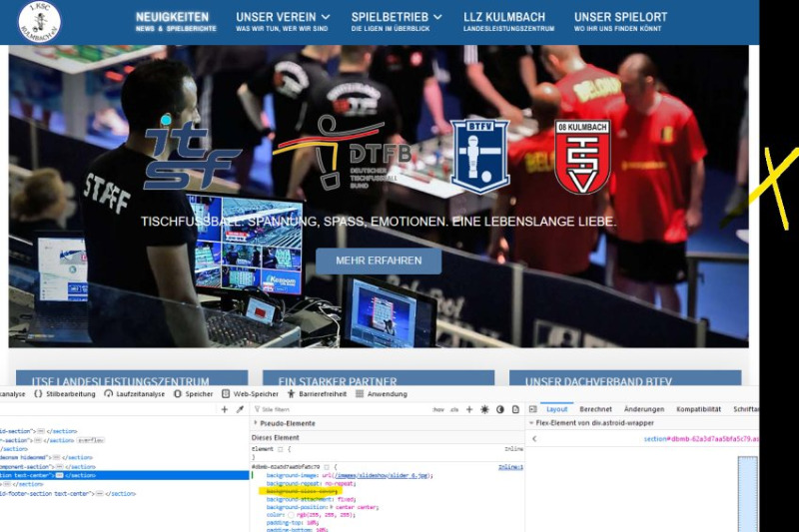799x532 pixels.
Task: Switch to the Laufzeitanalyse devtools tab
Action: (135, 394)
